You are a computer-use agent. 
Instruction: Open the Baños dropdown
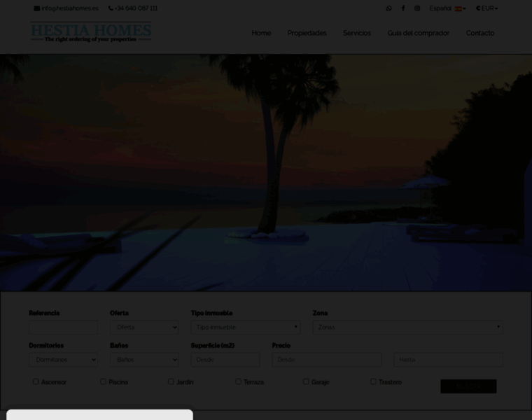[144, 360]
